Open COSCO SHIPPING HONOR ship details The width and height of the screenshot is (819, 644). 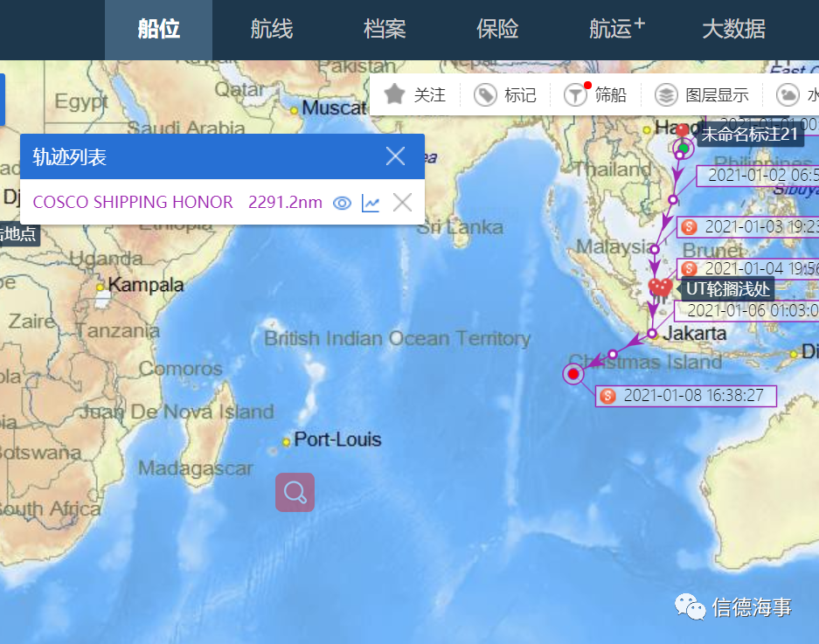click(x=132, y=202)
